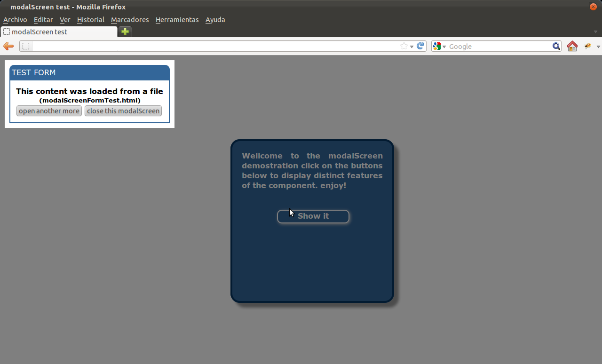This screenshot has height=364, width=602.
Task: Click the site favicon in the address bar
Action: click(x=26, y=46)
